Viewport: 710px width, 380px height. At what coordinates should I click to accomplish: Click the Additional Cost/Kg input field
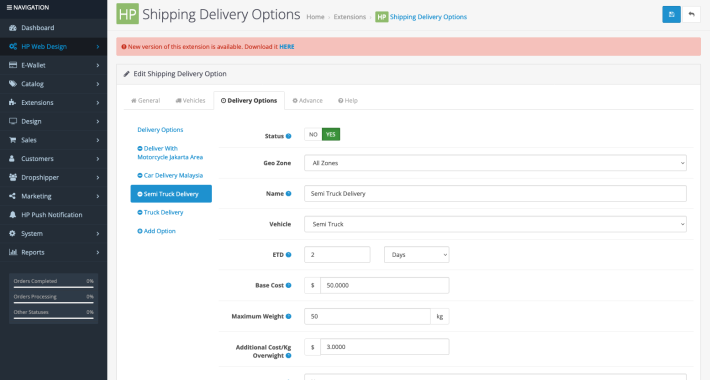(x=384, y=347)
